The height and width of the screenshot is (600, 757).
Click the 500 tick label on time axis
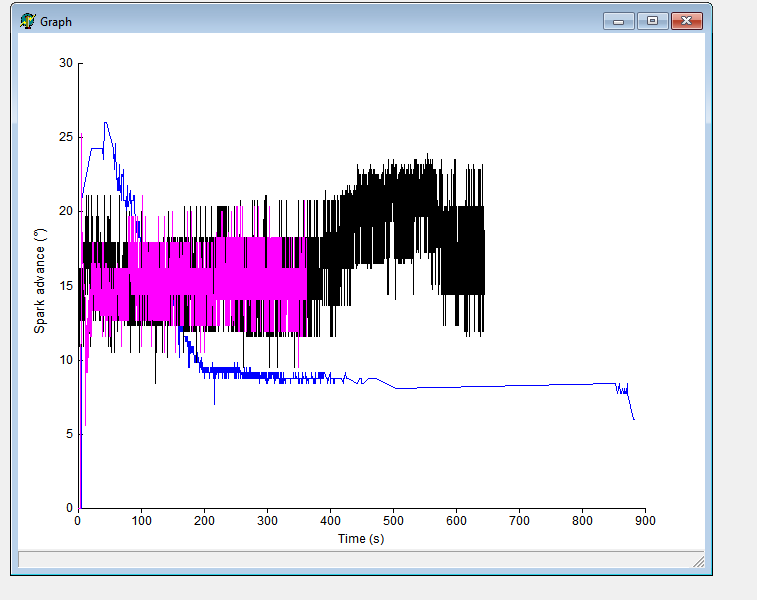393,521
